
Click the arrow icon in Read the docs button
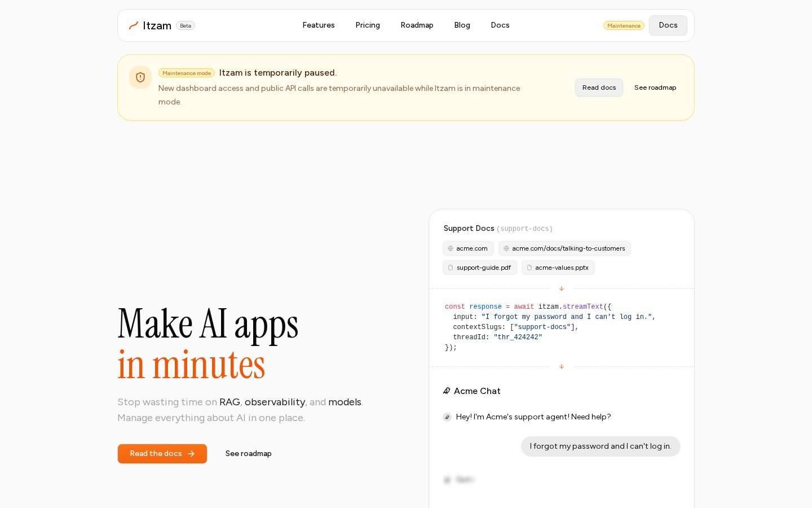coord(191,454)
